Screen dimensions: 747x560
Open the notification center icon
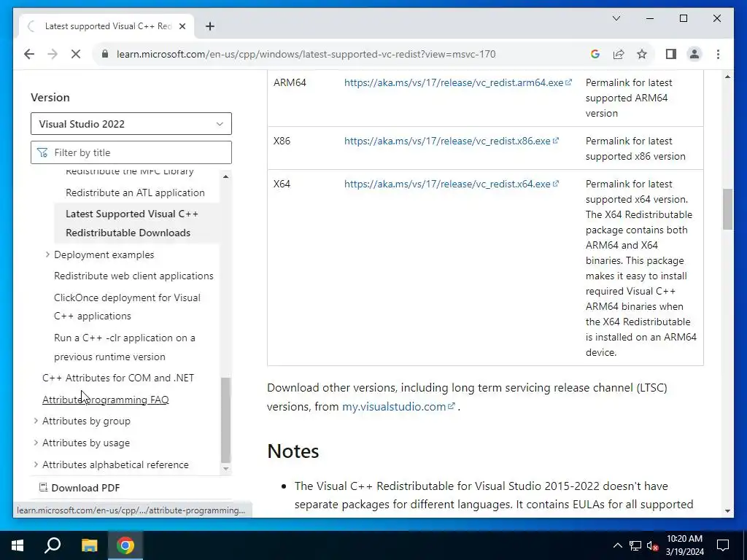[x=723, y=545]
